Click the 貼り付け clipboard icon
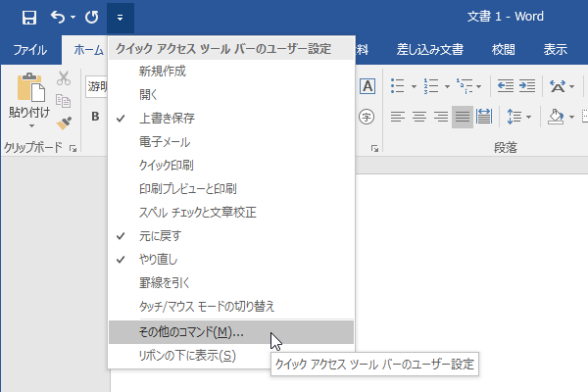Image resolution: width=588 pixels, height=392 pixels. [x=30, y=87]
